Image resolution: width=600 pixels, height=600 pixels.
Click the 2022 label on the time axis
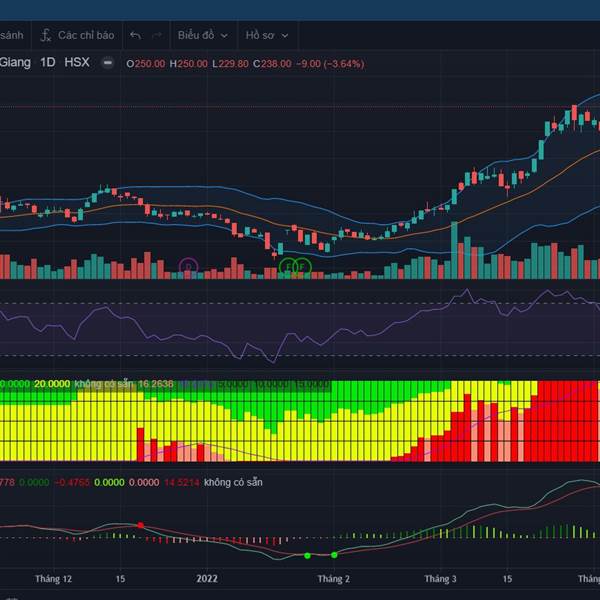coord(207,579)
